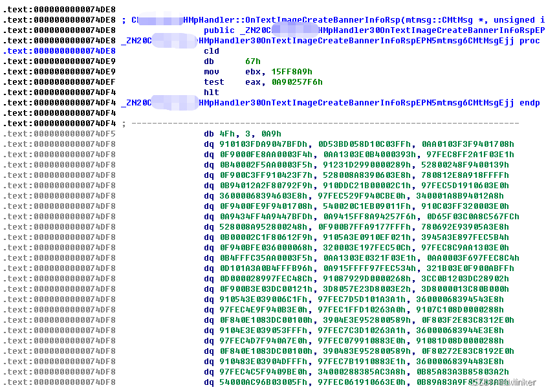
Task: Select value 910103FDA9047BFDh
Action: click(x=263, y=144)
